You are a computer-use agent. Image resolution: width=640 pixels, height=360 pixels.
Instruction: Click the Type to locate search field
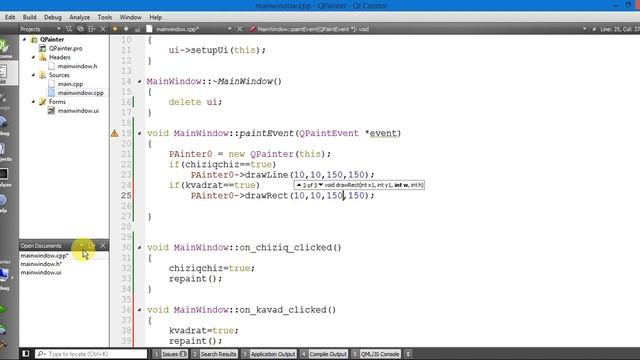point(91,354)
